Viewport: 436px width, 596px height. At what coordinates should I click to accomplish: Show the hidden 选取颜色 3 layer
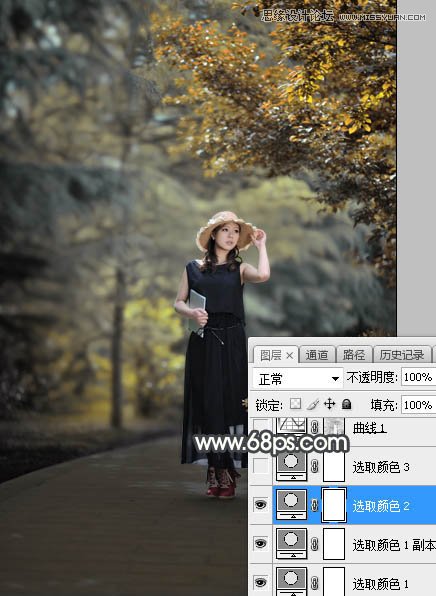pyautogui.click(x=261, y=466)
